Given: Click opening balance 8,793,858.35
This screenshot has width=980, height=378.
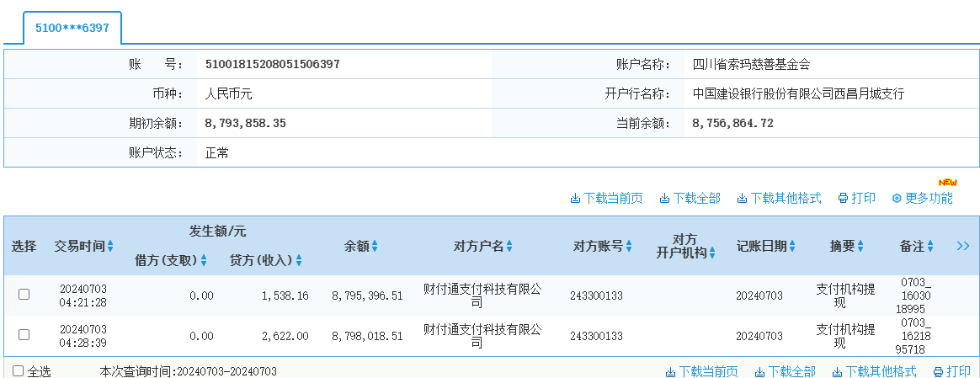Looking at the screenshot, I should coord(246,123).
